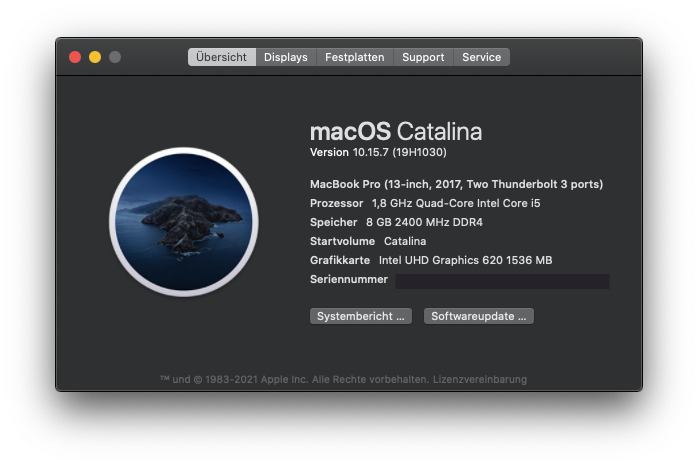Click the Apple copyright notice text

[294, 380]
